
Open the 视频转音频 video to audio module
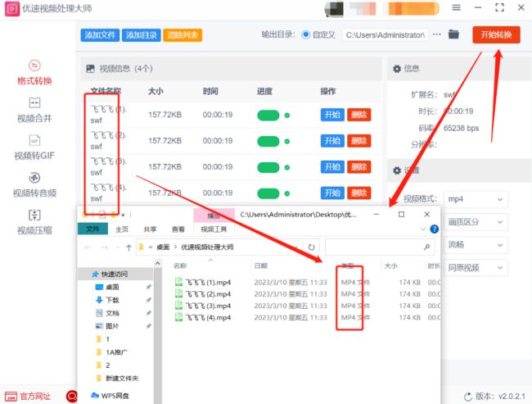point(34,184)
